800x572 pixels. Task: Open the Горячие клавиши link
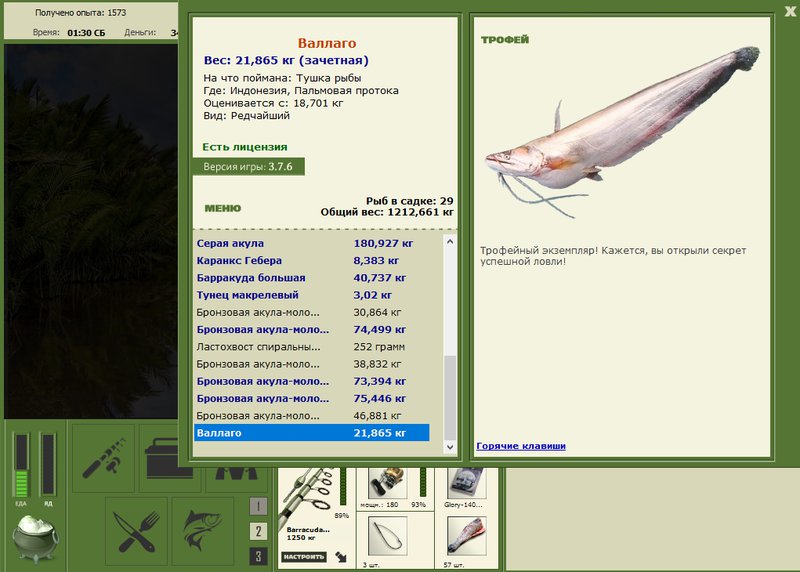tap(521, 446)
